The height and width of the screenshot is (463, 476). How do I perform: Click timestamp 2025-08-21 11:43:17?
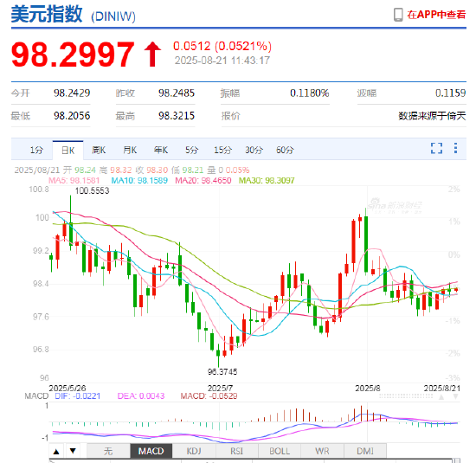pos(222,61)
